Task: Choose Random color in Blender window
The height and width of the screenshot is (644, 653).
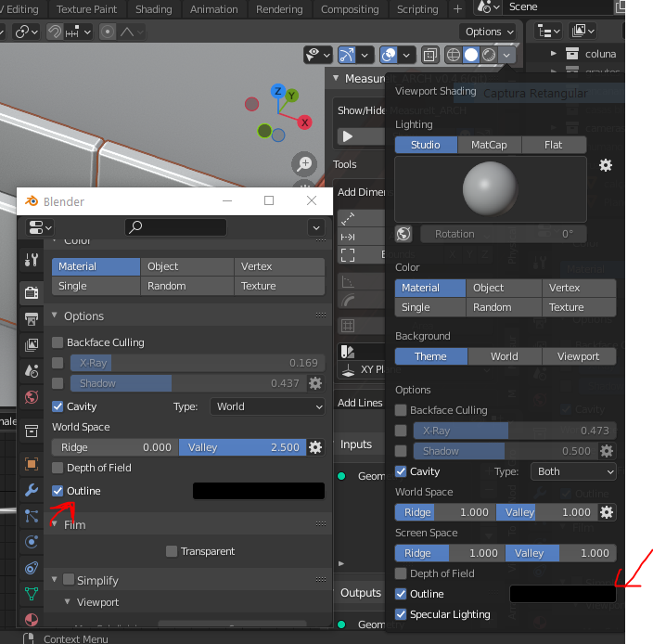Action: coord(187,286)
